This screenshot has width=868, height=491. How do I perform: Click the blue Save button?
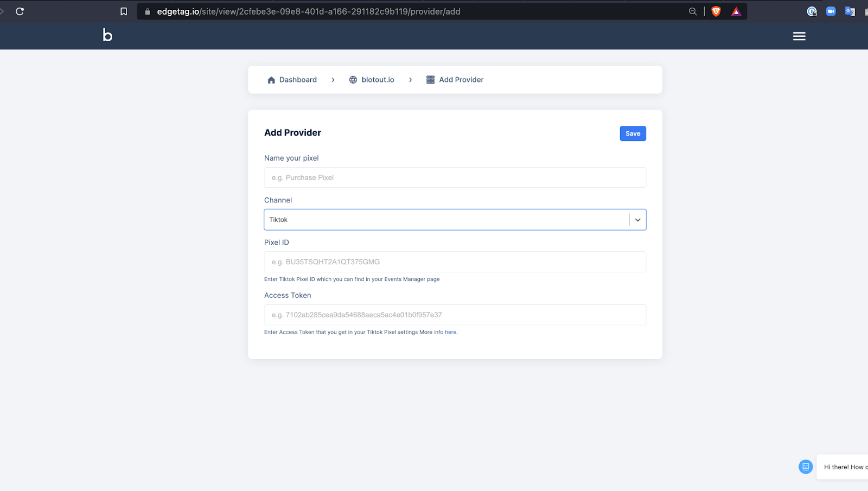click(x=633, y=133)
